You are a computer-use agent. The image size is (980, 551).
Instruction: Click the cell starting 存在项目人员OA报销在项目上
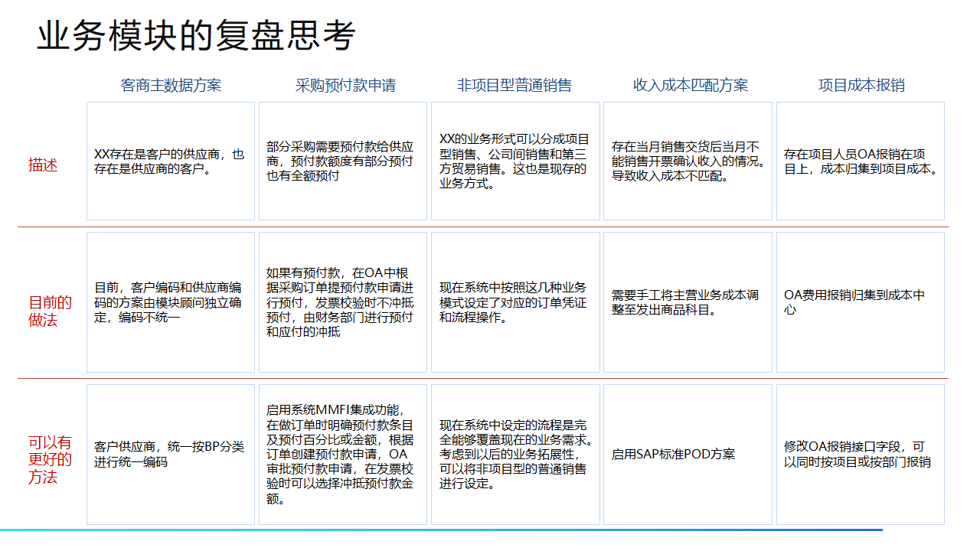(861, 161)
